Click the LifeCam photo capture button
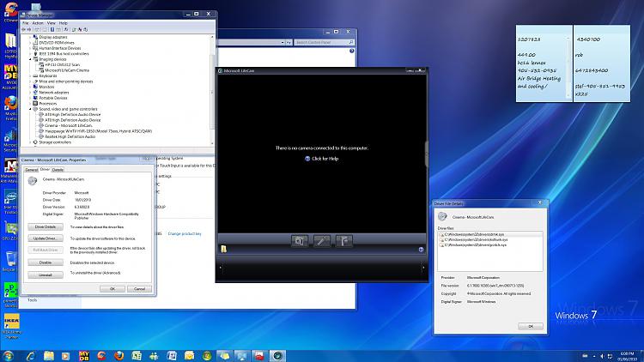The width and height of the screenshot is (644, 362). [x=300, y=241]
